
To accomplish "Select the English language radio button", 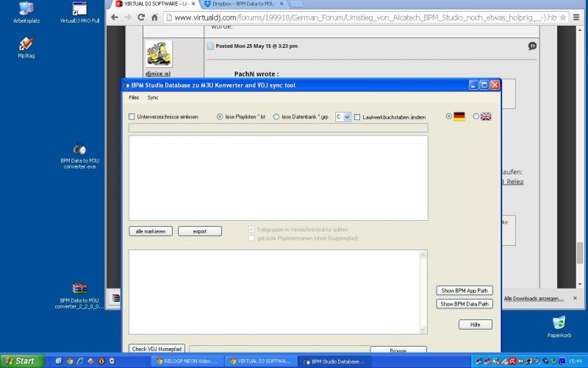I will (x=476, y=116).
